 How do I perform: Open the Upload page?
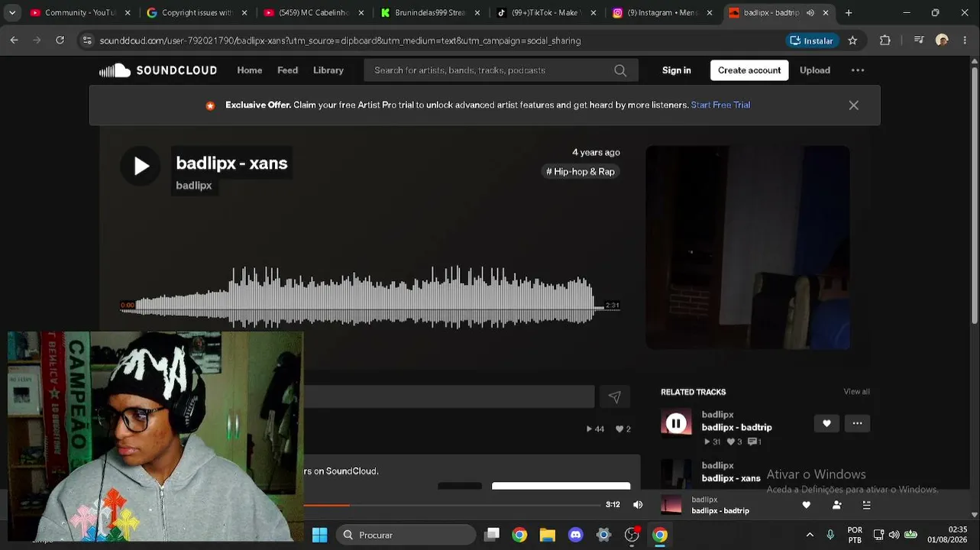click(815, 70)
